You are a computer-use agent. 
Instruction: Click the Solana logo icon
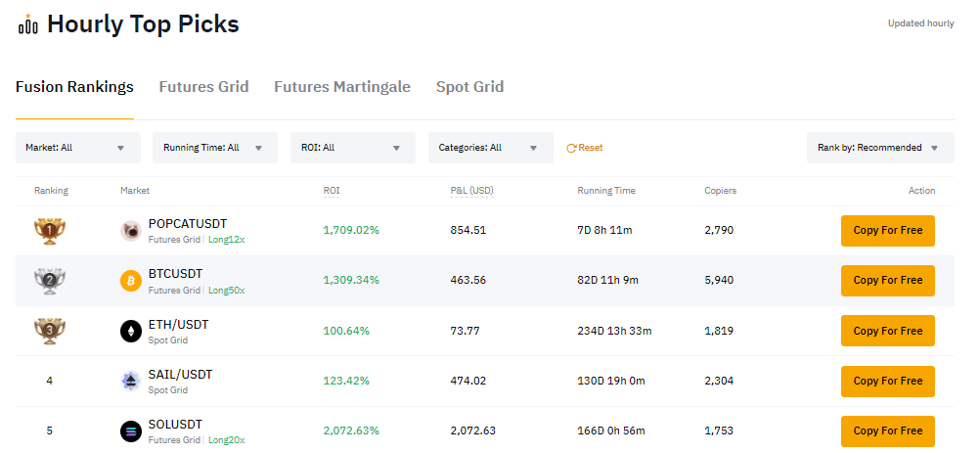point(130,431)
